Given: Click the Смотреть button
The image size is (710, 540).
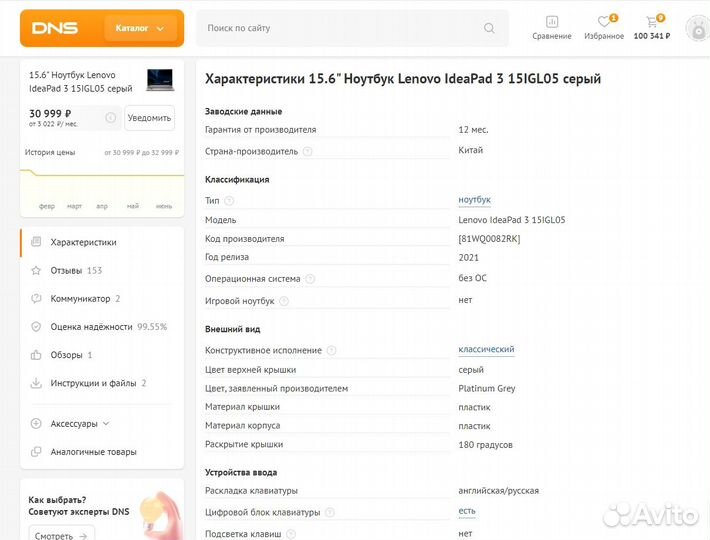Looking at the screenshot, I should point(62,535).
